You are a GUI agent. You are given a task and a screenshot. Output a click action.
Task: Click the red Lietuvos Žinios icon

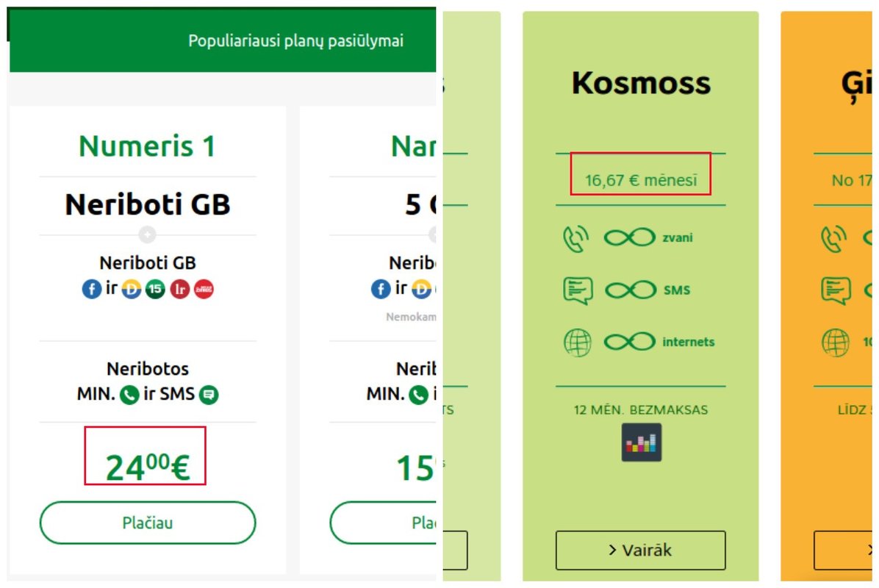click(x=204, y=290)
